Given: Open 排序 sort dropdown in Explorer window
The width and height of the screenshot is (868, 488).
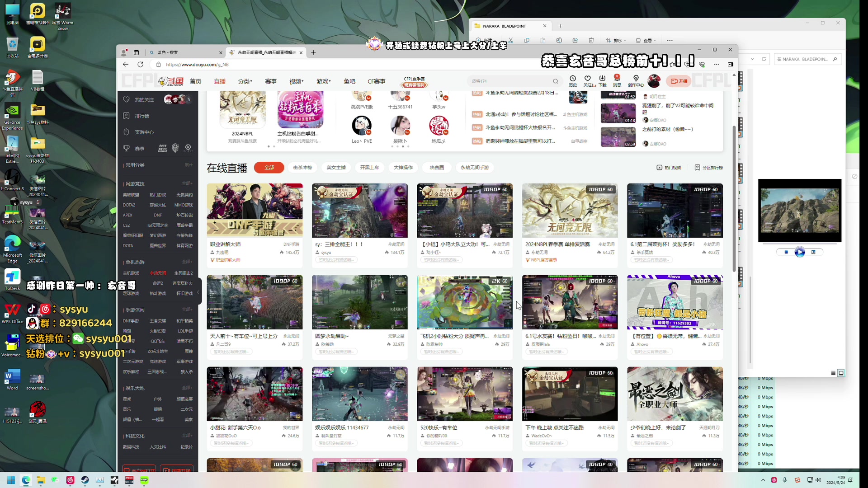Looking at the screenshot, I should tap(616, 40).
